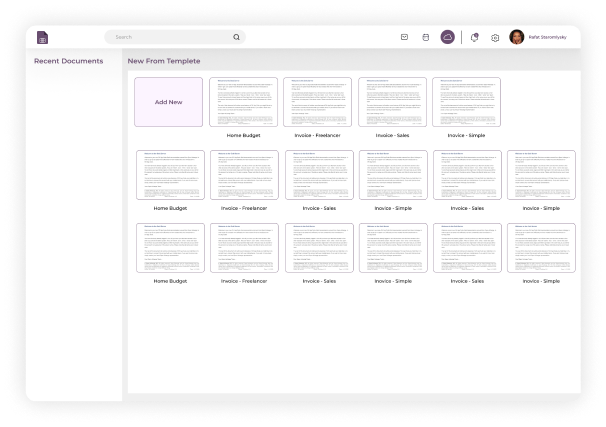
Task: Select second-row Home Budget template thumbnail
Action: [170, 175]
